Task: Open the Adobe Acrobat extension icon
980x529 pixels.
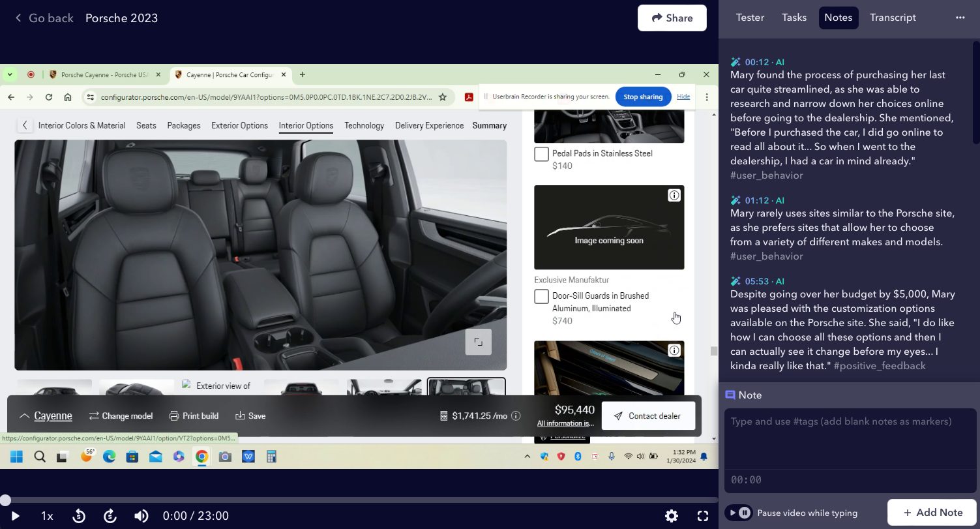Action: point(469,97)
